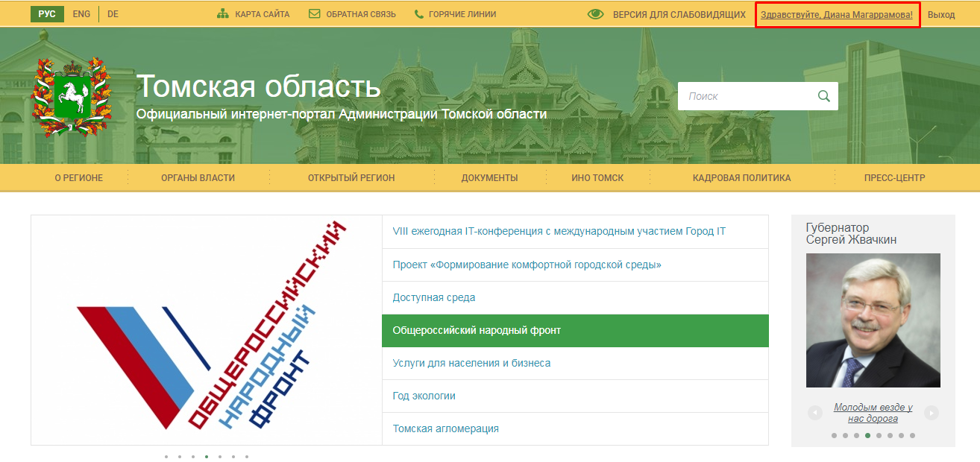Viewport: 980px width, 462px height.
Task: Click into the Поиск search field
Action: tap(746, 96)
